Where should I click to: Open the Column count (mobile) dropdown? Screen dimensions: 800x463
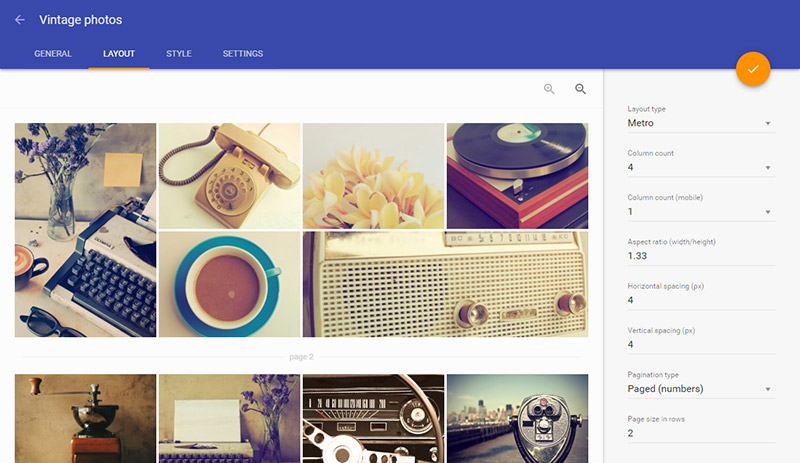point(701,211)
